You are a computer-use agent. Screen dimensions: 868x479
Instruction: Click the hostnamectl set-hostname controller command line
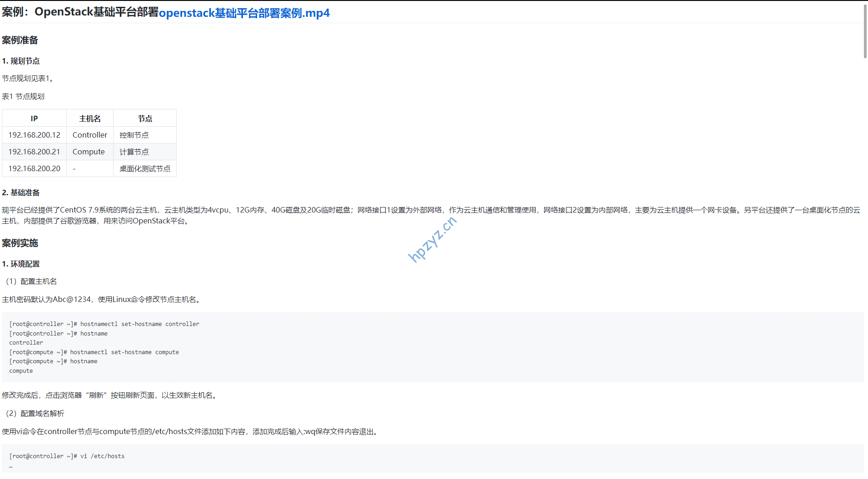point(104,324)
